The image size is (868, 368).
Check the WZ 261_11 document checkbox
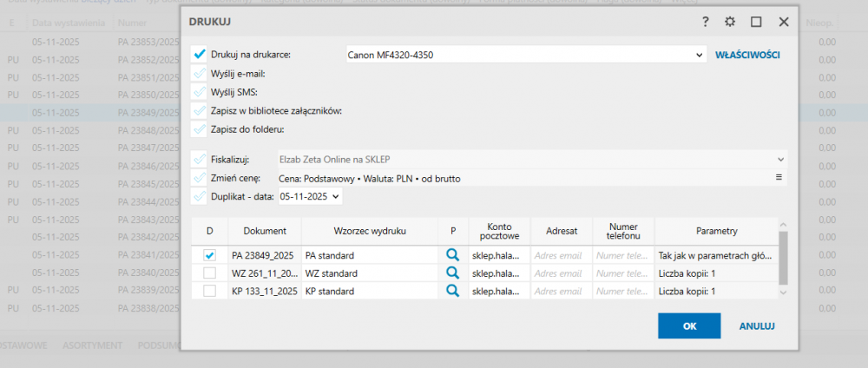[209, 273]
